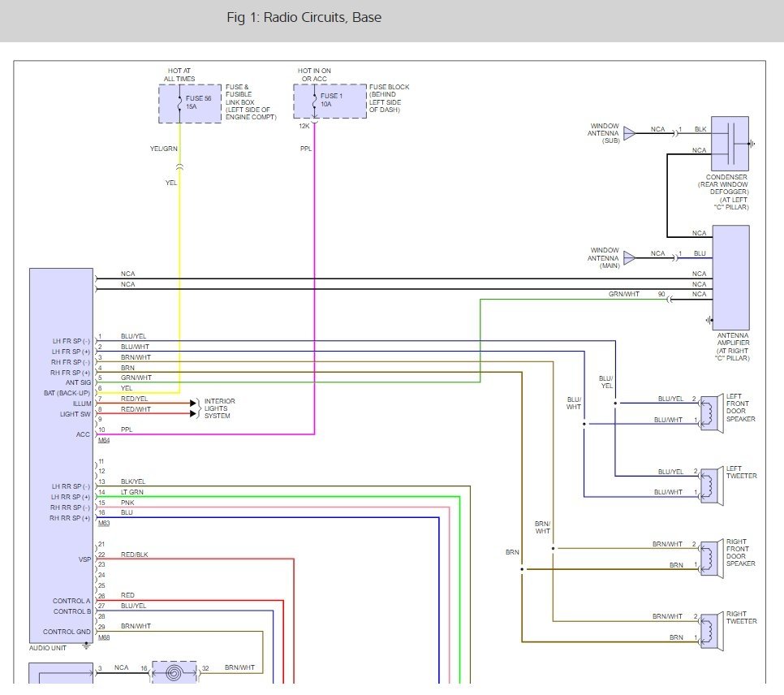The height and width of the screenshot is (695, 784).
Task: Click the Right Tweeter speaker symbol
Action: (712, 631)
